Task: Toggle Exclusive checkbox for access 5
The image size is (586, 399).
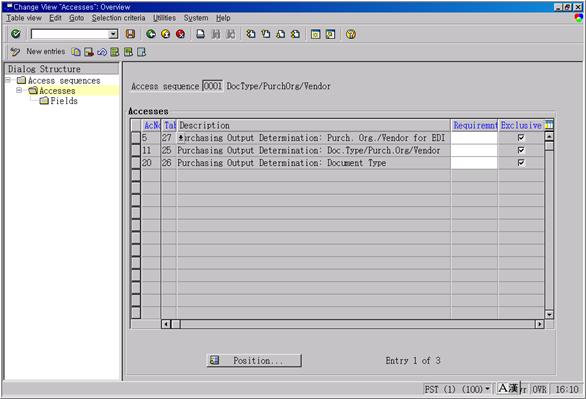Action: coord(521,137)
